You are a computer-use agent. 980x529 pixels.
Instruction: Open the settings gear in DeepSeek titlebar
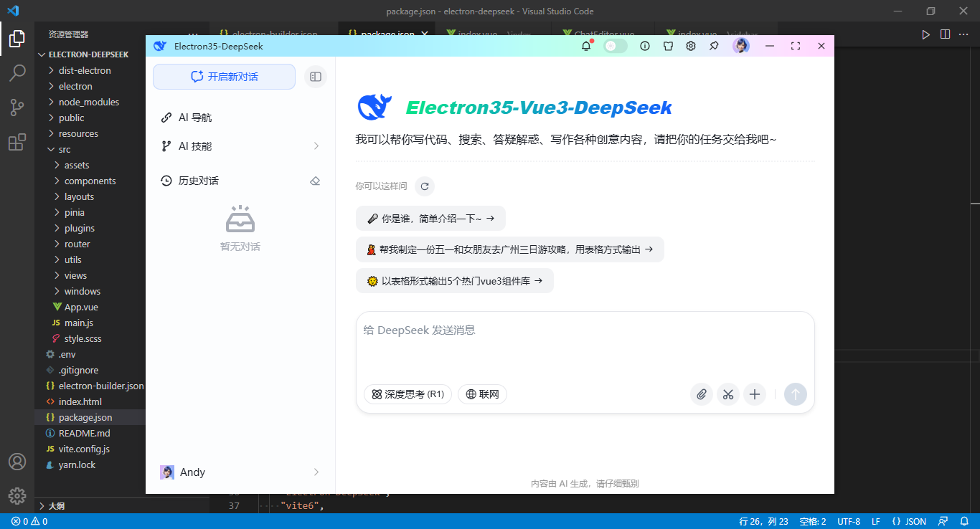click(x=691, y=46)
